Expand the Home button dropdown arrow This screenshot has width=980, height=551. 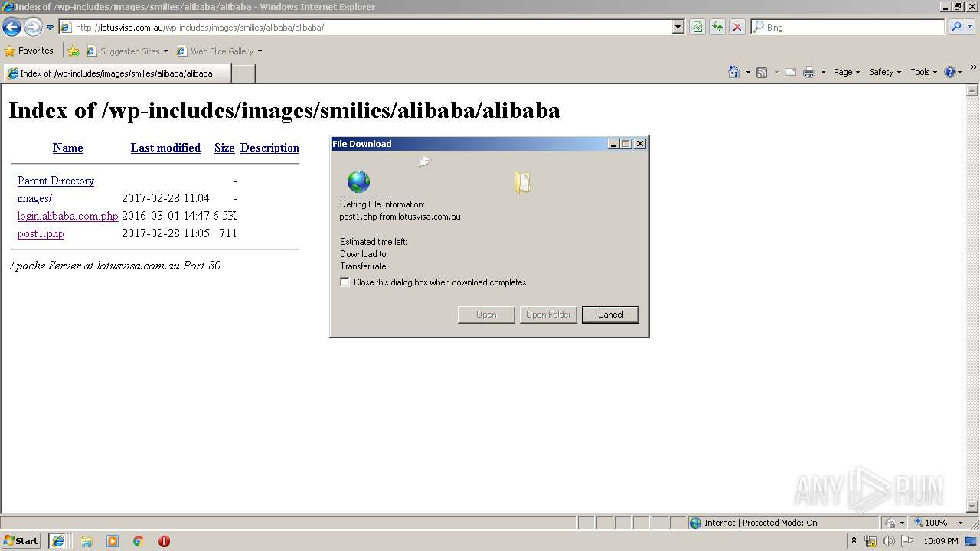748,72
